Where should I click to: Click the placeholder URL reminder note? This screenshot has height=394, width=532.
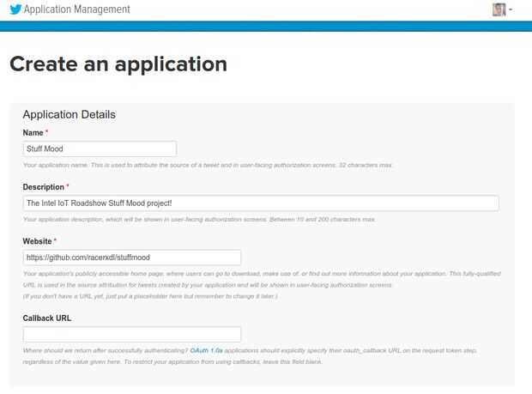pyautogui.click(x=150, y=296)
